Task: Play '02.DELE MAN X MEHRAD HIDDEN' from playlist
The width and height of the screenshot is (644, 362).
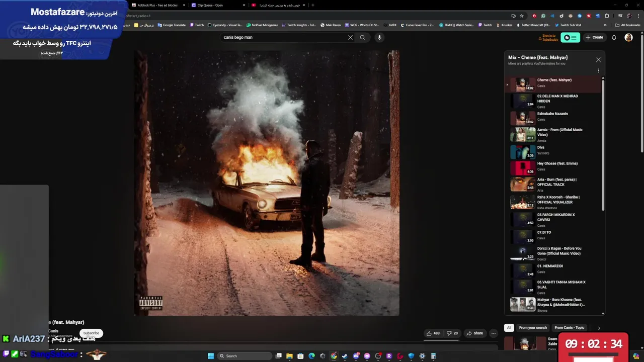Action: (x=554, y=101)
